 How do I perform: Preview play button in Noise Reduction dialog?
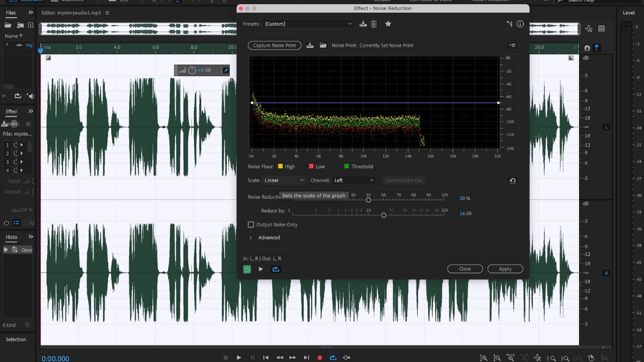click(261, 269)
